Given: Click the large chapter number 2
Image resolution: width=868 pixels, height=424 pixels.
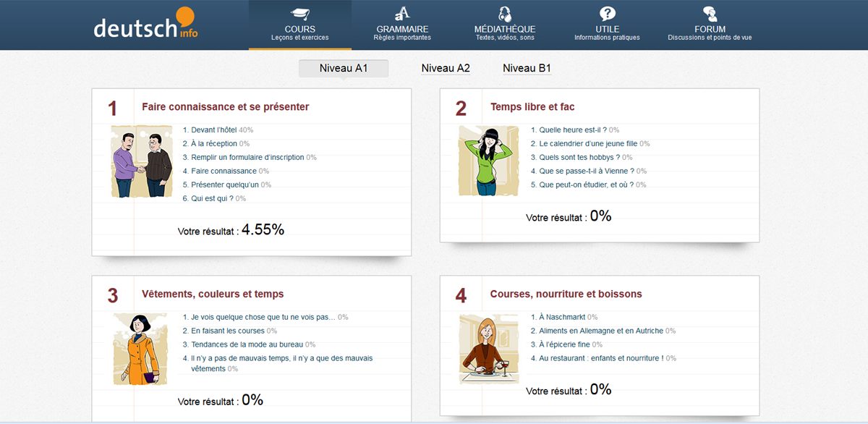Looking at the screenshot, I should [x=461, y=109].
